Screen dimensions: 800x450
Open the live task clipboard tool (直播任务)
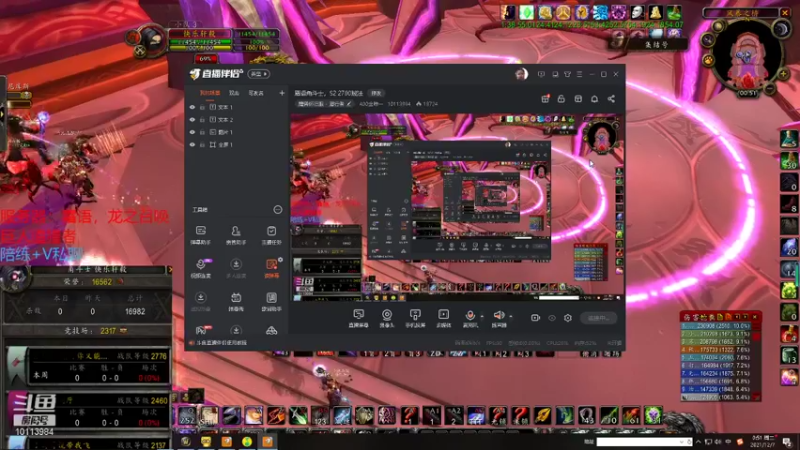[x=271, y=235]
